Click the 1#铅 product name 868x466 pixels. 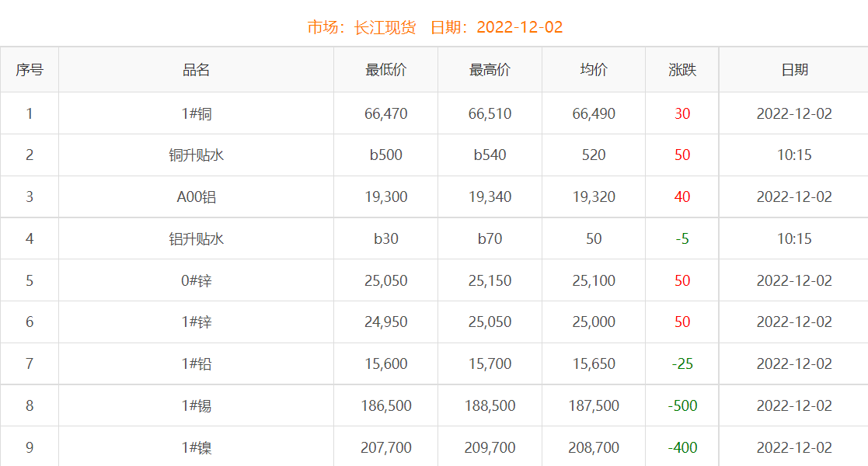click(196, 364)
